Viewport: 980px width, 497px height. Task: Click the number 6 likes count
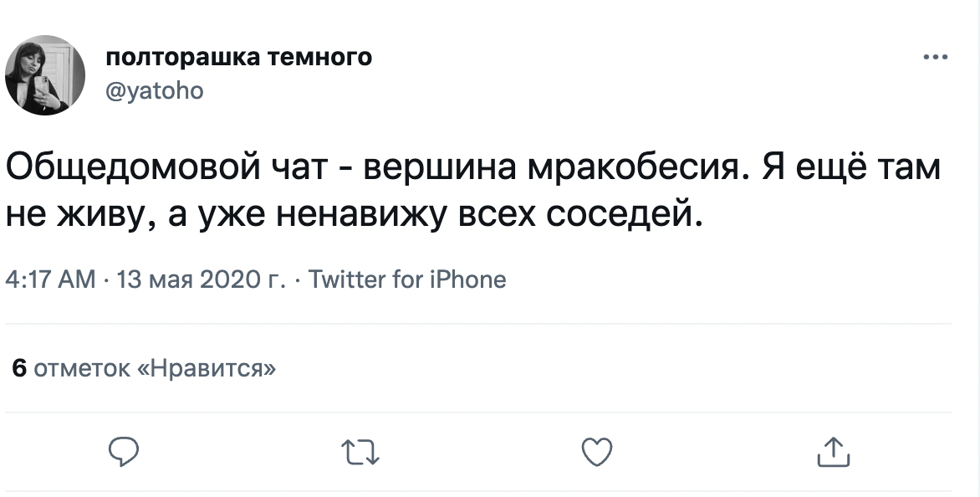20,368
